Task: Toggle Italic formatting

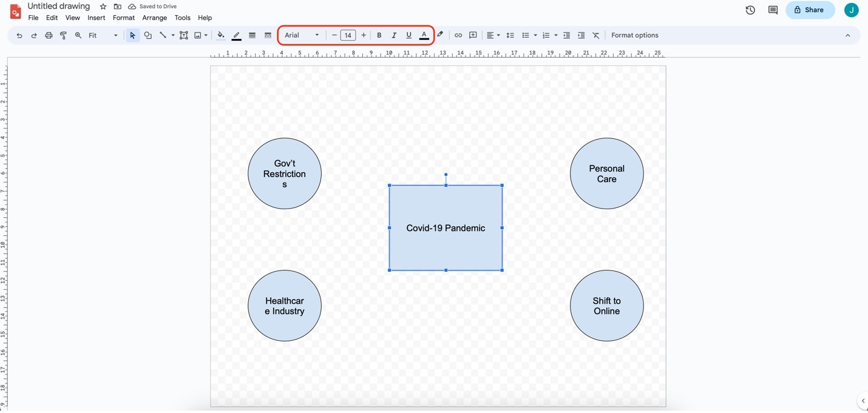Action: [x=394, y=35]
